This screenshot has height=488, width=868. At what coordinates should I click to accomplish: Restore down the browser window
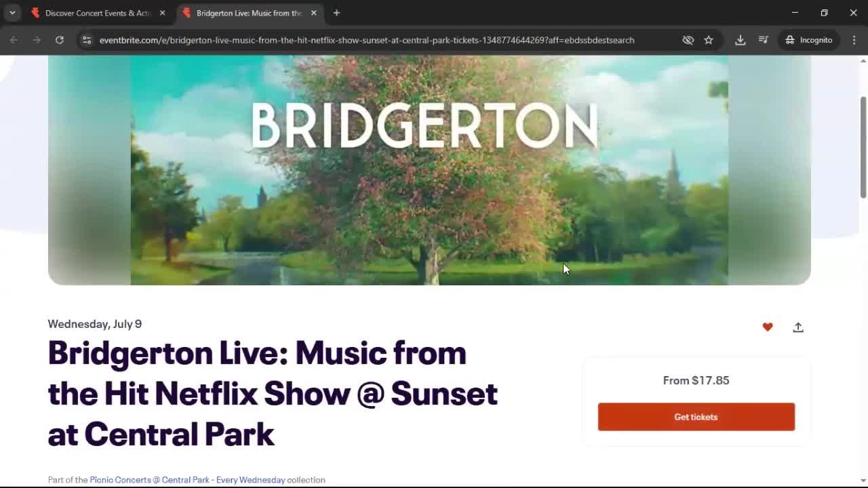[x=824, y=13]
